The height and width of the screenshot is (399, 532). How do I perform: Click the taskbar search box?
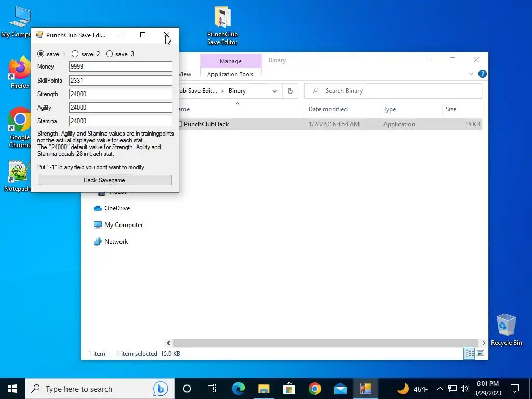pyautogui.click(x=99, y=389)
